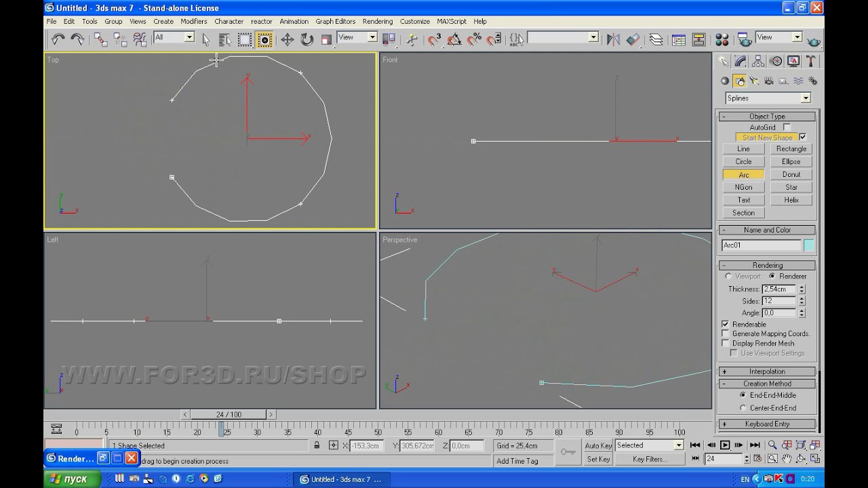Viewport: 868px width, 488px height.
Task: Choose End-End-Middle creation method
Action: 743,395
